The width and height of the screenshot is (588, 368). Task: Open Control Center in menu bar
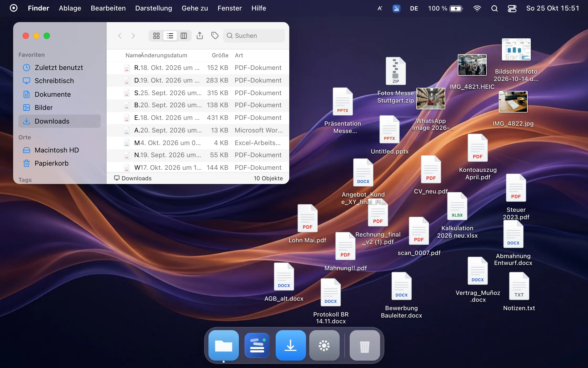pos(512,8)
